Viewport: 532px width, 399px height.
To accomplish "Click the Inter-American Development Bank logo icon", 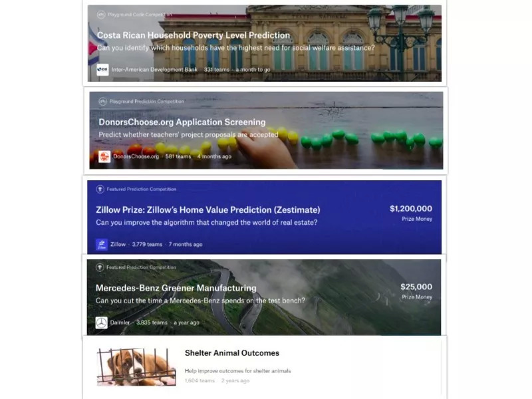I will point(102,70).
